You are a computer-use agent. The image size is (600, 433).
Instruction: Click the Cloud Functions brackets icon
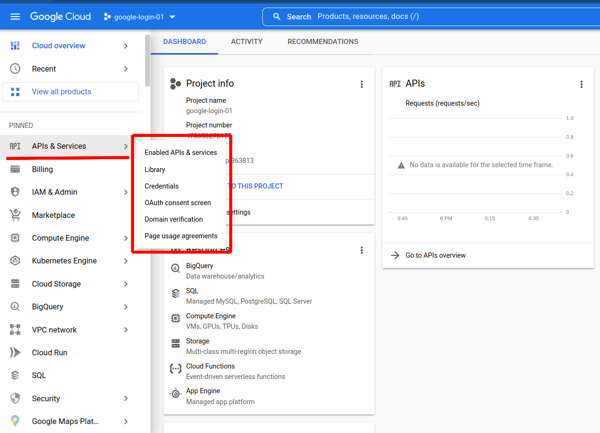click(x=175, y=369)
